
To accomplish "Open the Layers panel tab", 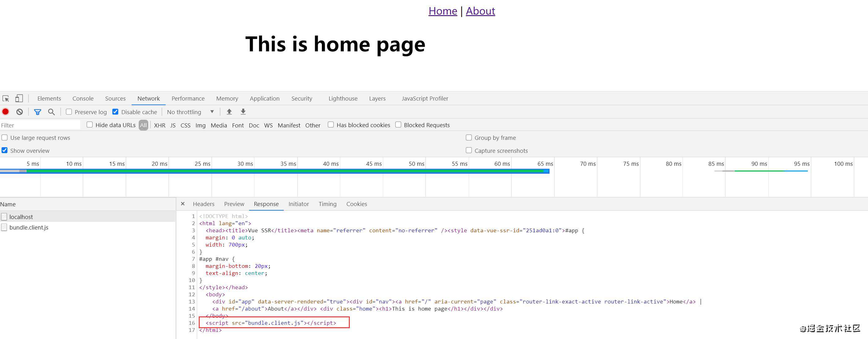I will point(377,98).
